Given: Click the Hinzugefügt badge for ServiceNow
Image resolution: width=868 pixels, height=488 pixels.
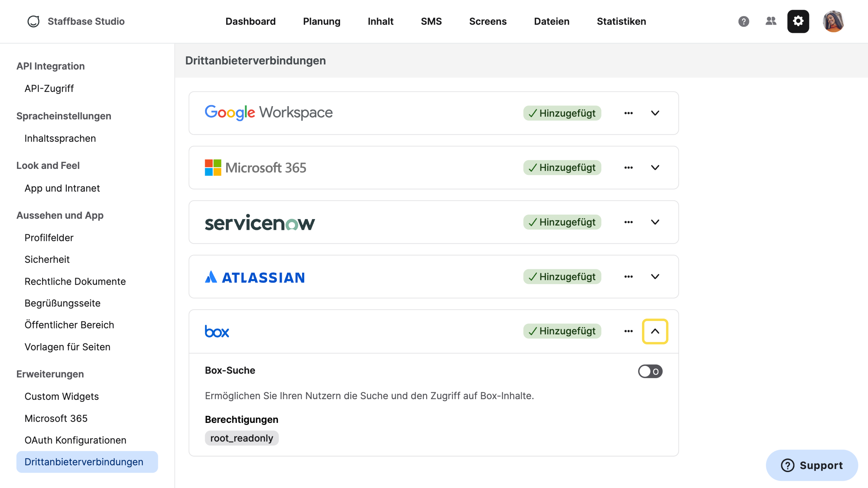Looking at the screenshot, I should click(562, 222).
